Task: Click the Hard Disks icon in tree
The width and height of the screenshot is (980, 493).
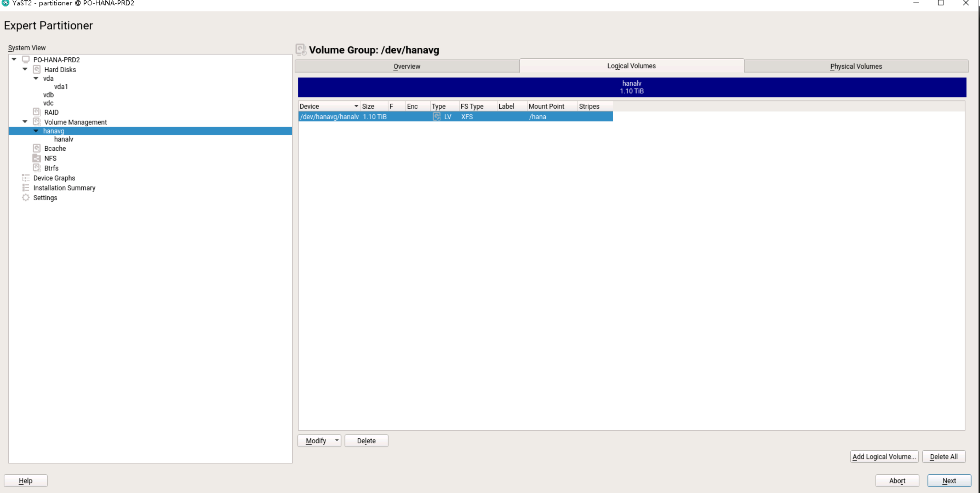Action: [37, 70]
